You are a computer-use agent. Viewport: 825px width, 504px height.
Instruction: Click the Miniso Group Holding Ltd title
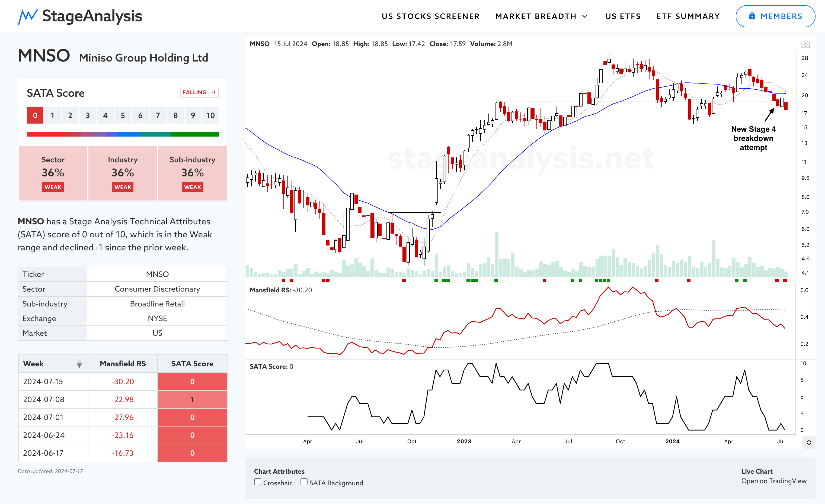coord(144,58)
